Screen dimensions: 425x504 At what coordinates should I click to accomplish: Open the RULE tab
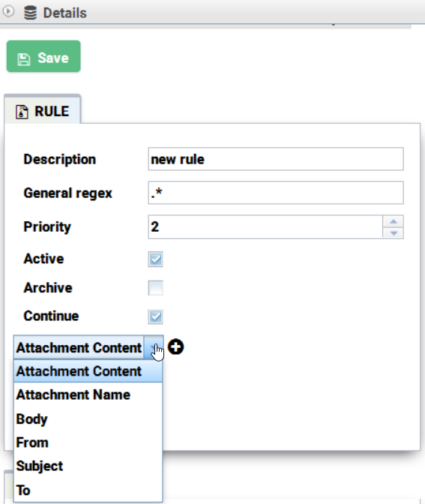(x=43, y=109)
